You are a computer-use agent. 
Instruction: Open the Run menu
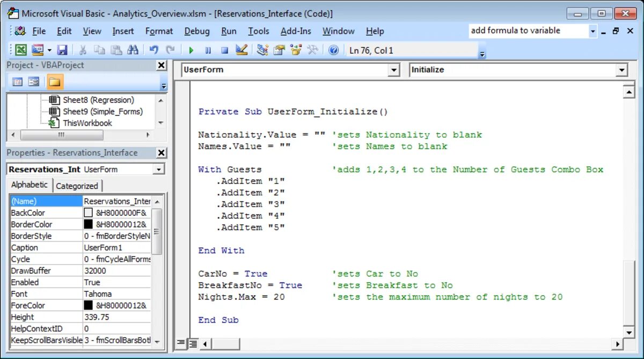pos(229,31)
